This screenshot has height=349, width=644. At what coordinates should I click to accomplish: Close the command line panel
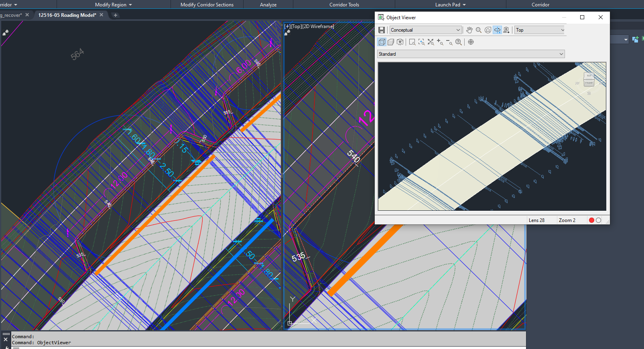tap(6, 339)
